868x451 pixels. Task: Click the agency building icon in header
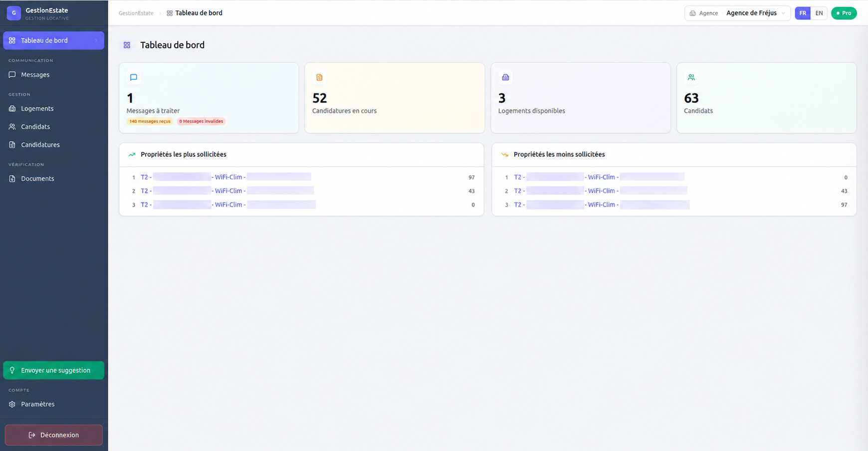[x=693, y=13]
